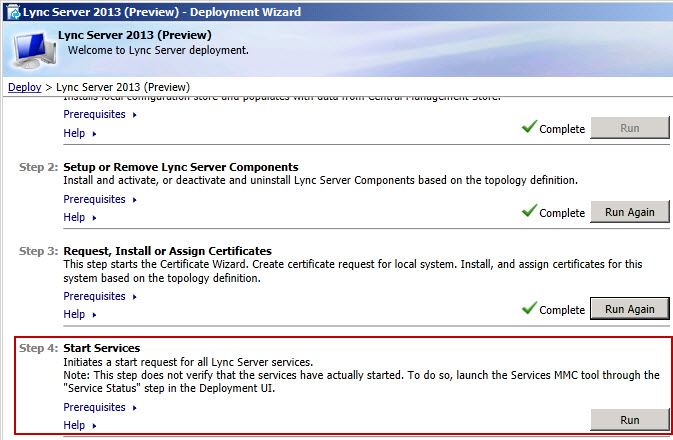
Task: Expand Prerequisites under Step 2
Action: (x=95, y=199)
